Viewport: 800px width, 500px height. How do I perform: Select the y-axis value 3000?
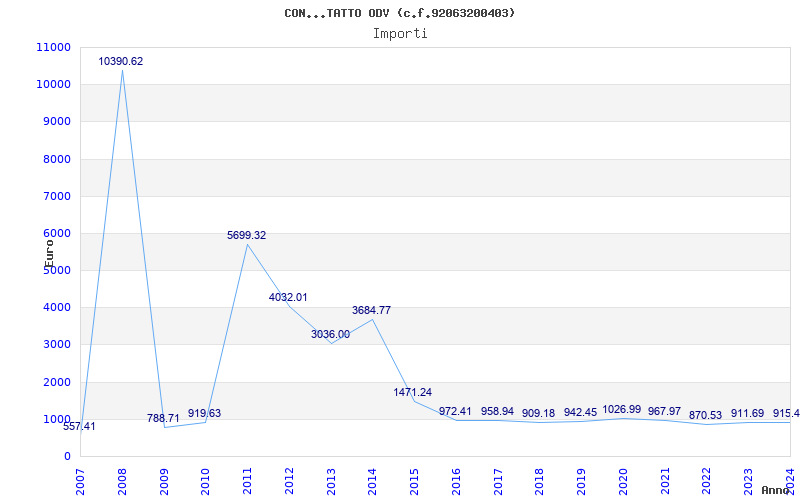tap(56, 345)
